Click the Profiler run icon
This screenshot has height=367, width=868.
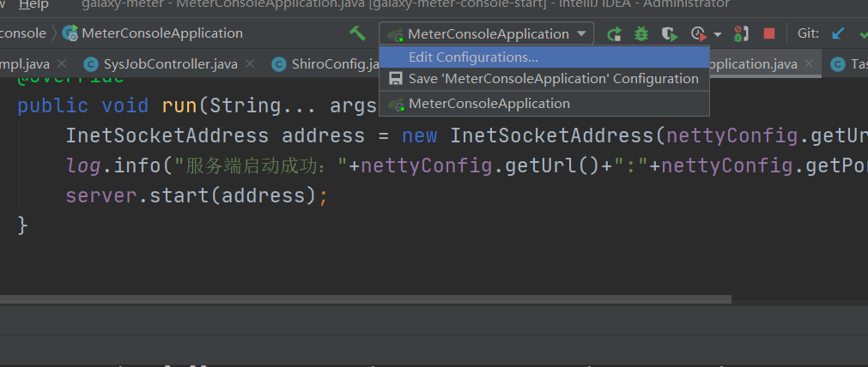(699, 33)
